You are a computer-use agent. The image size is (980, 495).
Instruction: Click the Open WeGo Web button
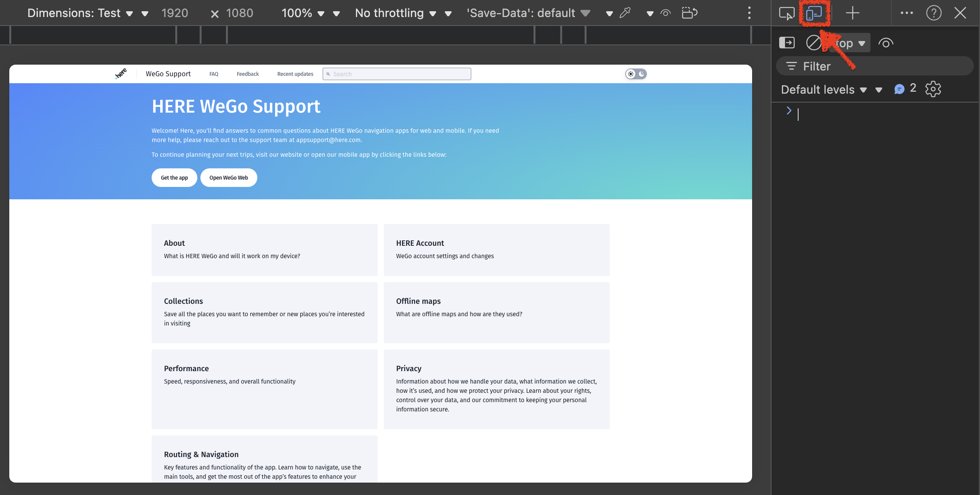click(x=229, y=178)
